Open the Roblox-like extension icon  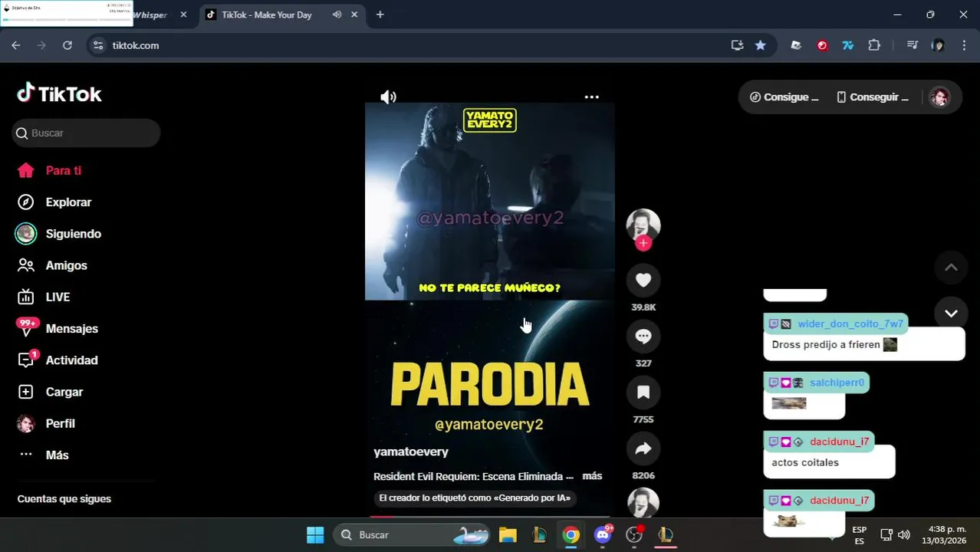[796, 45]
